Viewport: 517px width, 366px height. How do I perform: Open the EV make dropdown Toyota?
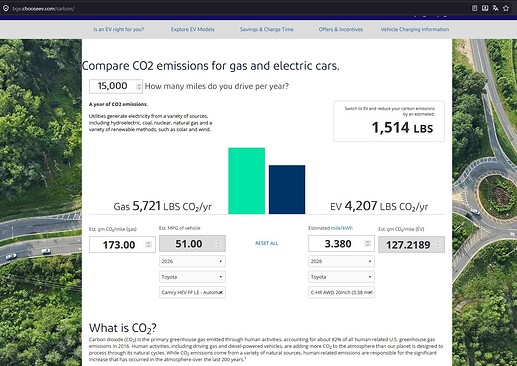point(341,277)
